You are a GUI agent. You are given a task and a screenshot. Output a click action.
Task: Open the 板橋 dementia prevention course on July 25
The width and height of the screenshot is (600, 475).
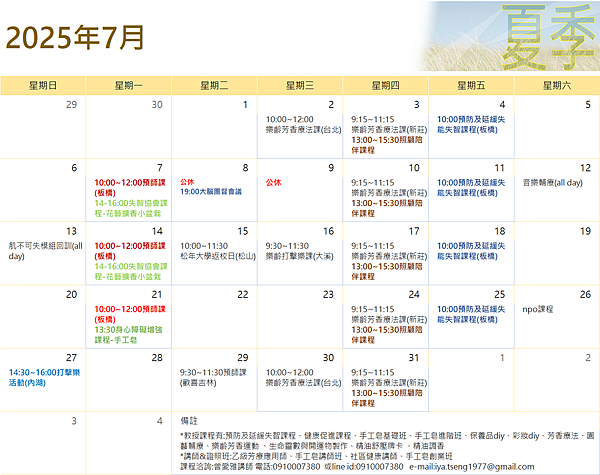[x=471, y=314]
